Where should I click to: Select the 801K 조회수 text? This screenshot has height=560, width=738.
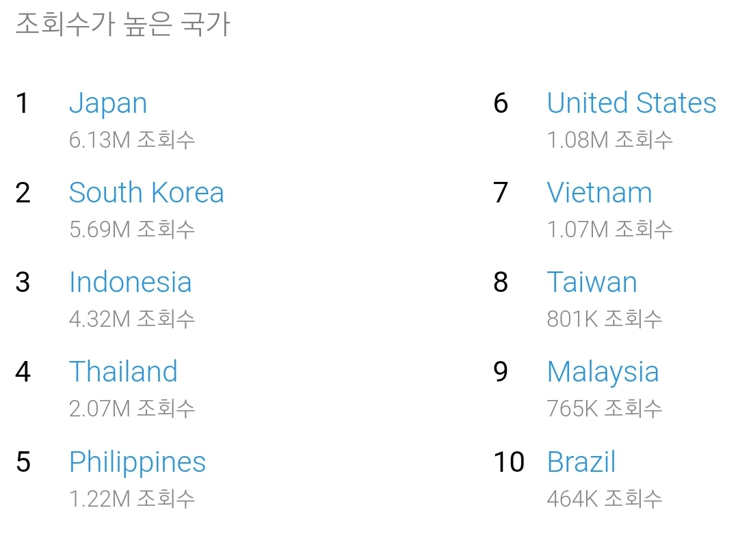click(x=605, y=319)
